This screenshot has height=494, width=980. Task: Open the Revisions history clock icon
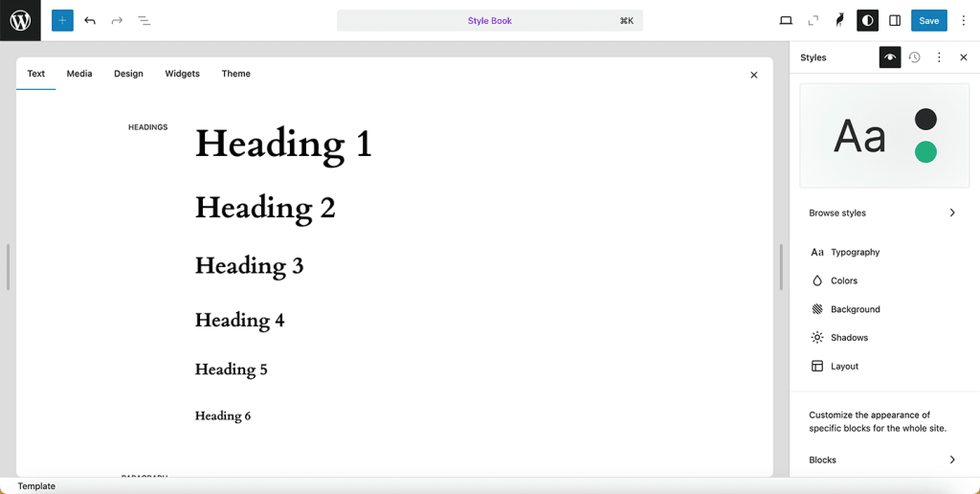(914, 57)
